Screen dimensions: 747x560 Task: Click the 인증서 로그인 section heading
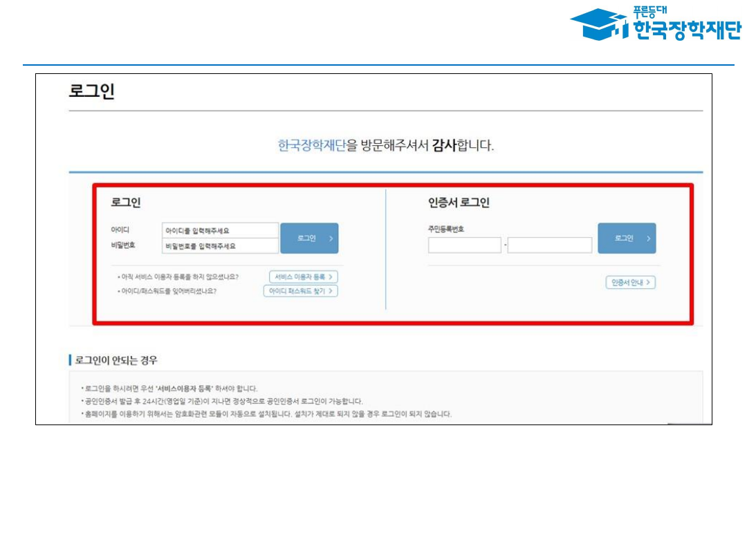(459, 203)
